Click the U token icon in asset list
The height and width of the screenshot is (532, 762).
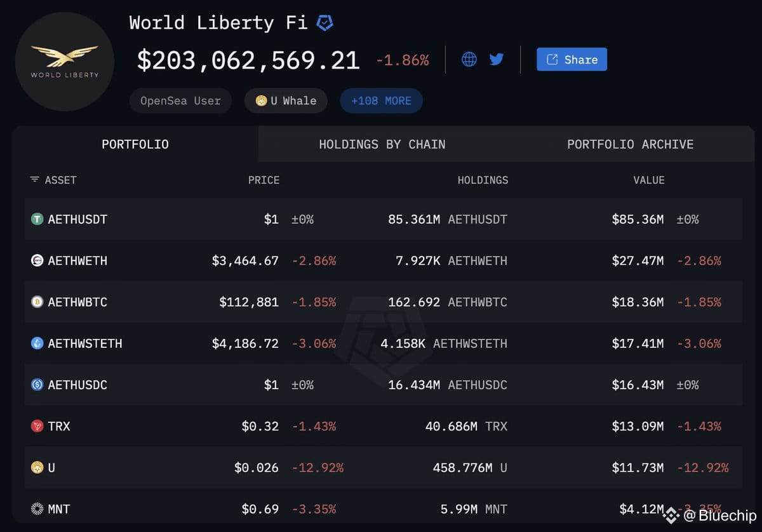37,467
